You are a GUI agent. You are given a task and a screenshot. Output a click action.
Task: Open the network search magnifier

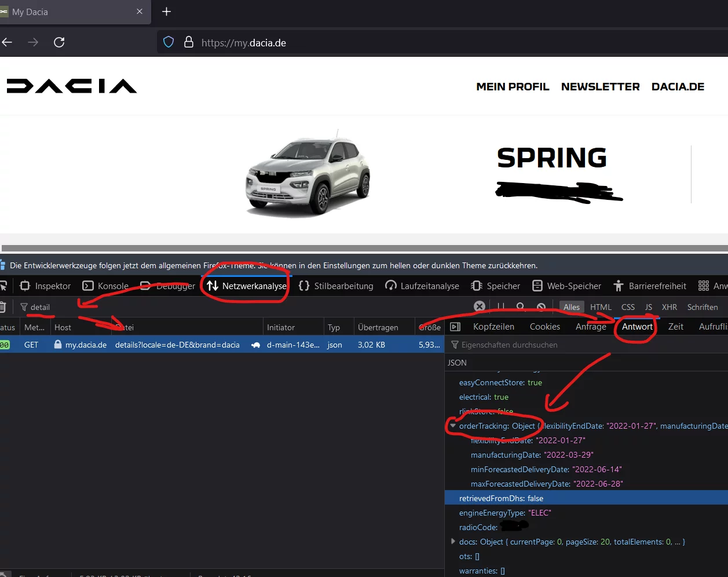point(521,307)
